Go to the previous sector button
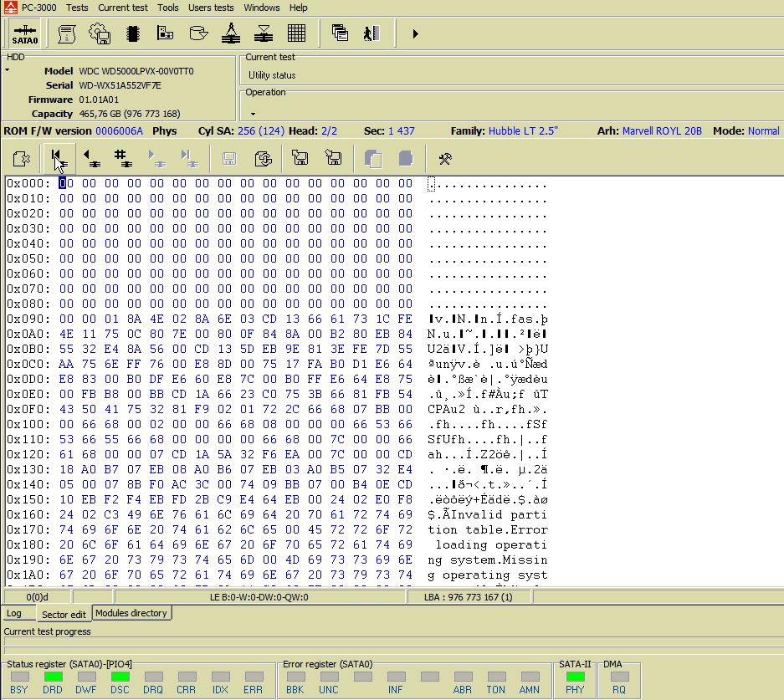 coord(91,158)
